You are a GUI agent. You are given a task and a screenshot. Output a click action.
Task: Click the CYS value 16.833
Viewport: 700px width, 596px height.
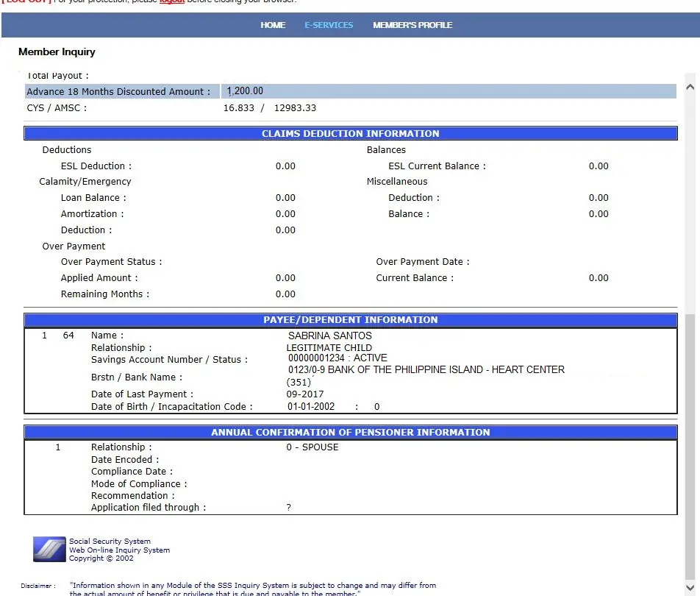pyautogui.click(x=239, y=107)
